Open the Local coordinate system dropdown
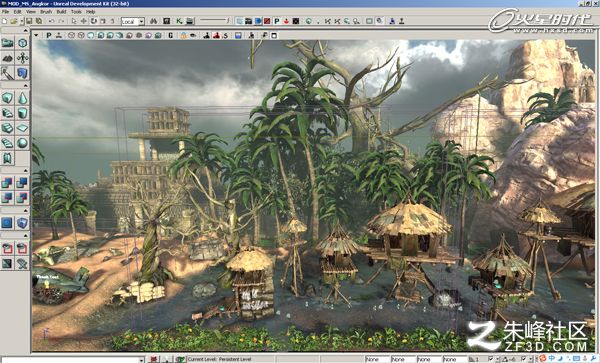 pos(133,21)
